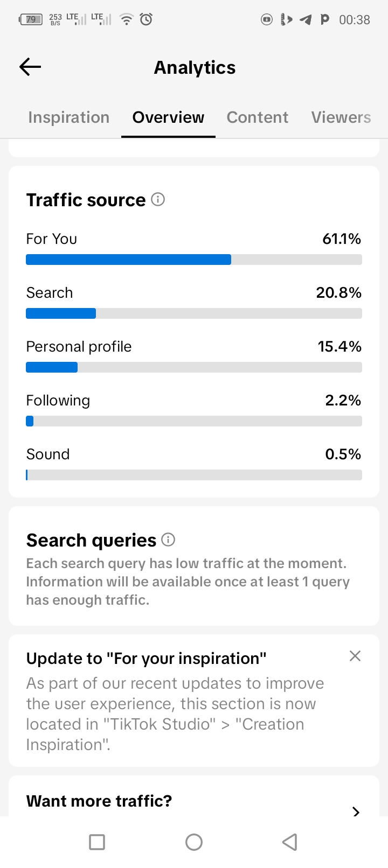388x868 pixels.
Task: Switch to the Inspiration tab
Action: (x=69, y=117)
